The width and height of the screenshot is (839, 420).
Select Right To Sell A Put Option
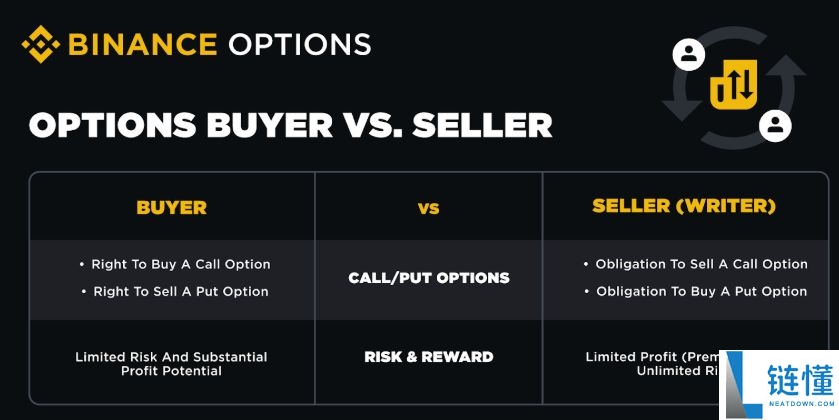[x=181, y=292]
